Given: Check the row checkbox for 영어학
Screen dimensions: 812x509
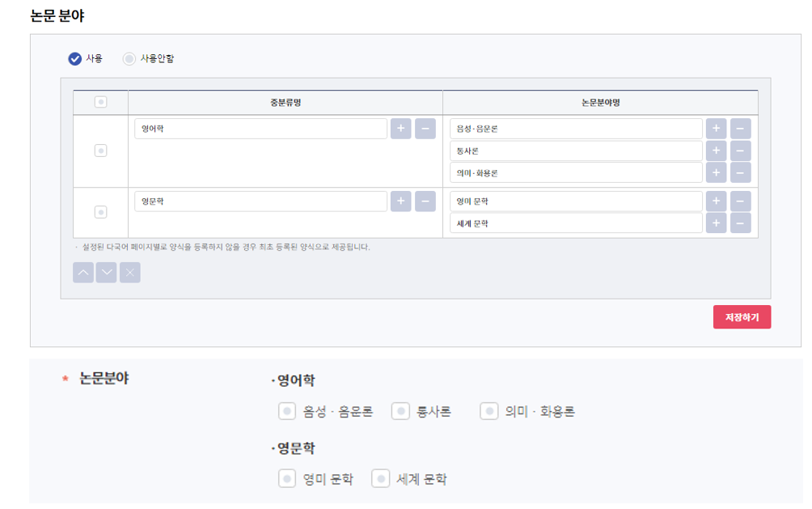Looking at the screenshot, I should [100, 151].
